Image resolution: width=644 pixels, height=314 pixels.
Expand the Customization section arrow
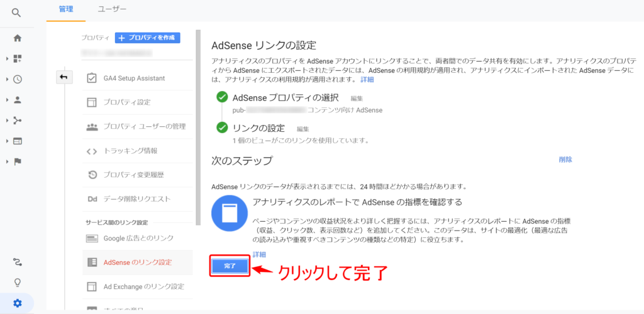tap(8, 59)
